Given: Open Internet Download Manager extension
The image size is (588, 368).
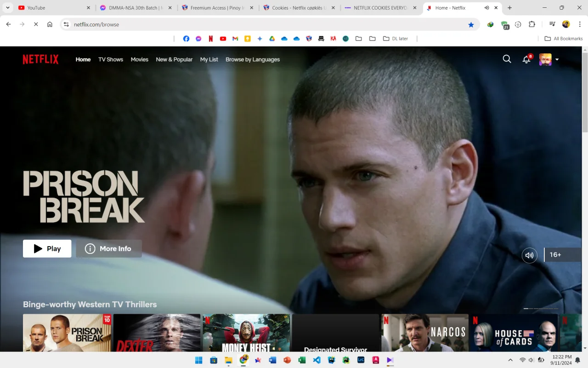Looking at the screenshot, I should [491, 24].
